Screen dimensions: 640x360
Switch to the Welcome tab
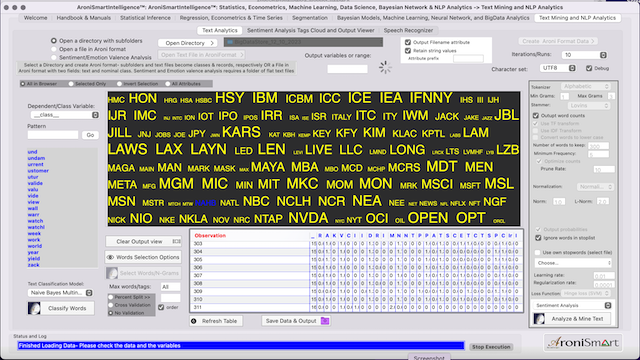tap(36, 18)
